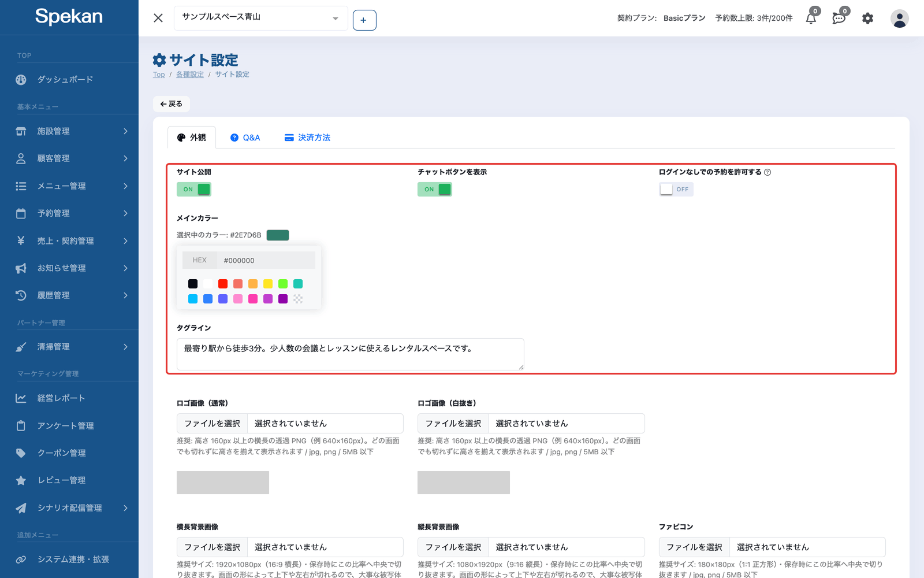The image size is (924, 578).
Task: Click the 売上・契約管理 yen icon
Action: click(21, 240)
